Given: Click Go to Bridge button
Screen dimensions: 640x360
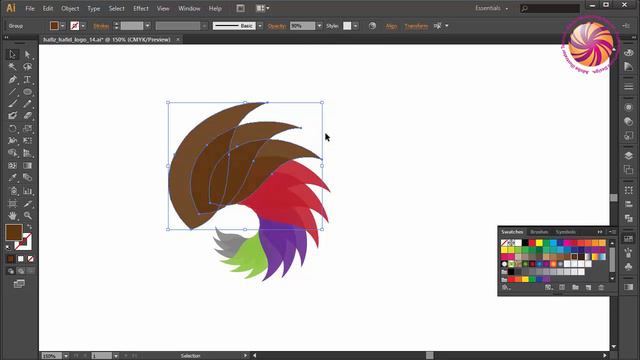Looking at the screenshot, I should point(240,8).
